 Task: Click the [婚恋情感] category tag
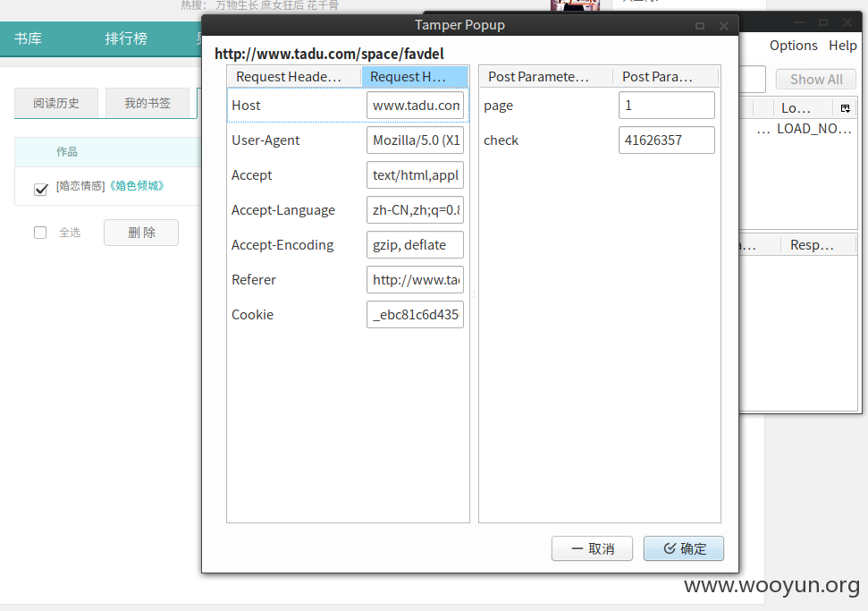pos(80,185)
